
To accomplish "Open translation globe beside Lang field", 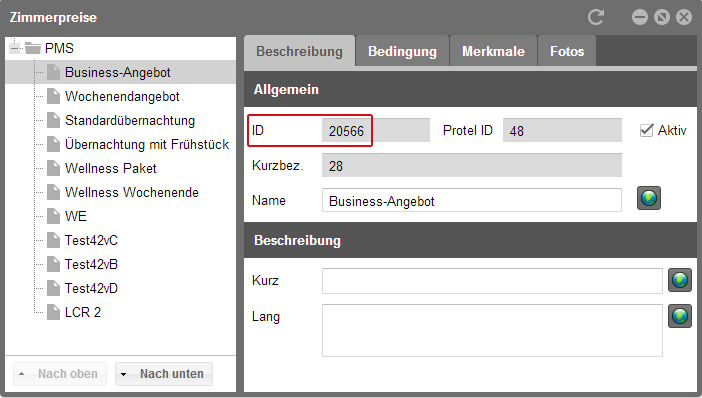I will click(680, 316).
